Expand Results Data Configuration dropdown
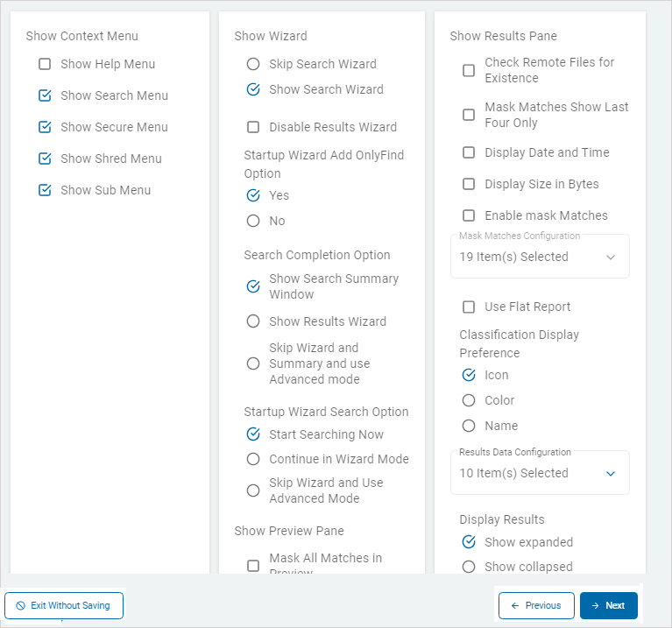 (x=539, y=473)
